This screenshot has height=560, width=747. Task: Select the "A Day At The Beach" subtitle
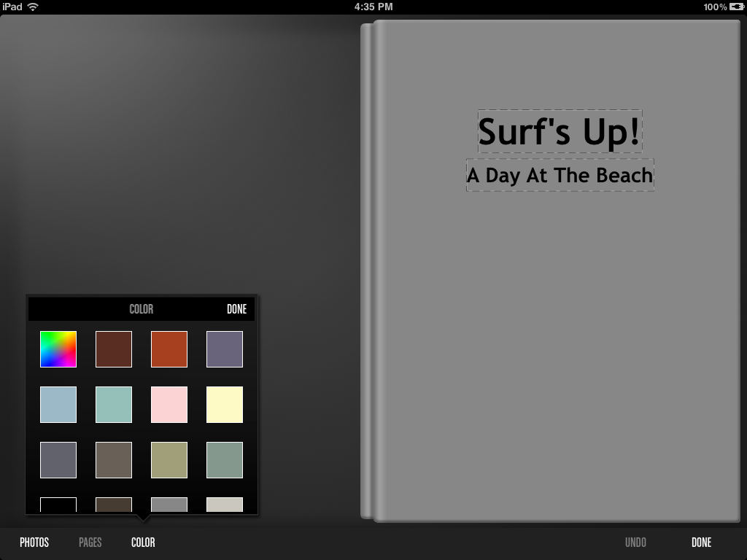[x=560, y=176]
